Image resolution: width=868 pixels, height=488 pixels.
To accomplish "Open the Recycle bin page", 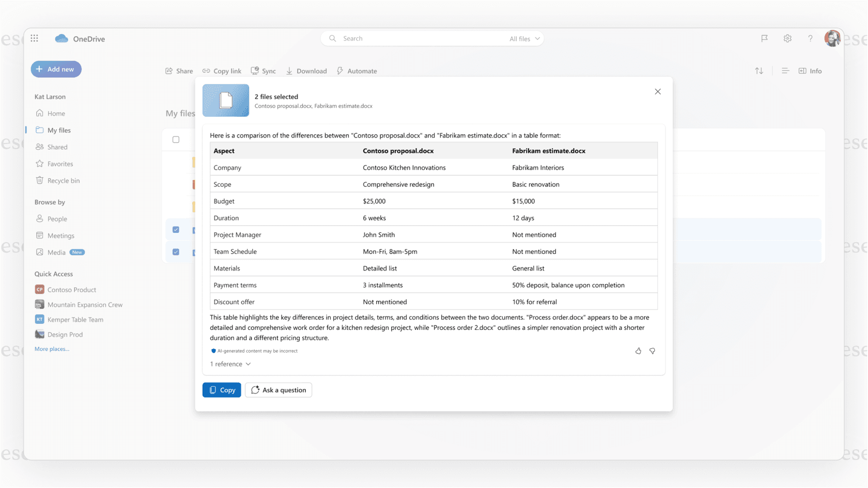I will click(x=63, y=180).
